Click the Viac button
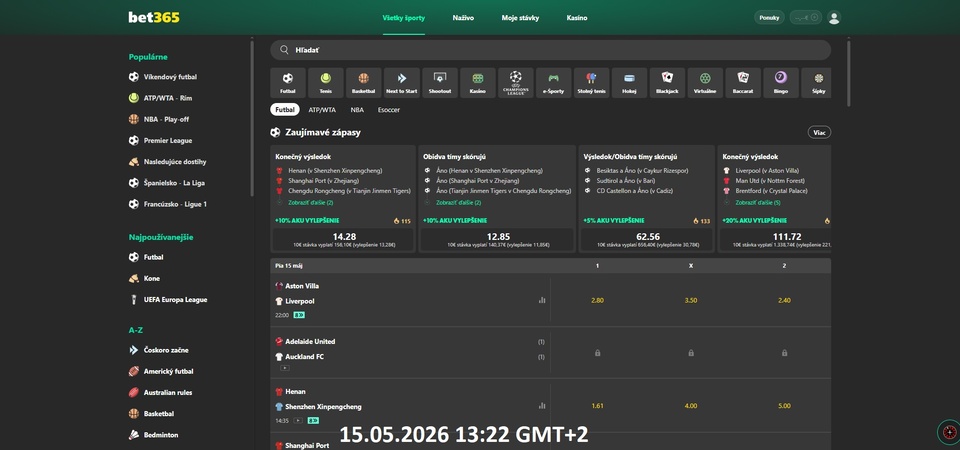 (x=819, y=132)
